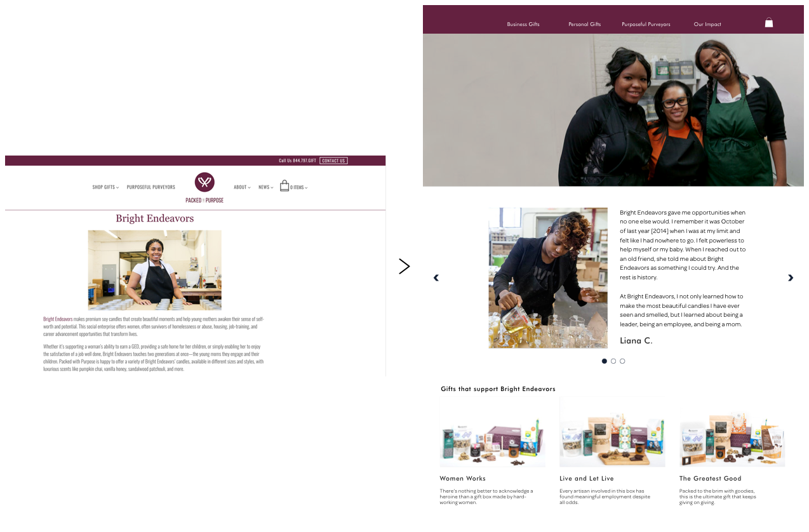Viewport: 809px width, 532px height.
Task: Expand the News dropdown menu
Action: coord(266,187)
